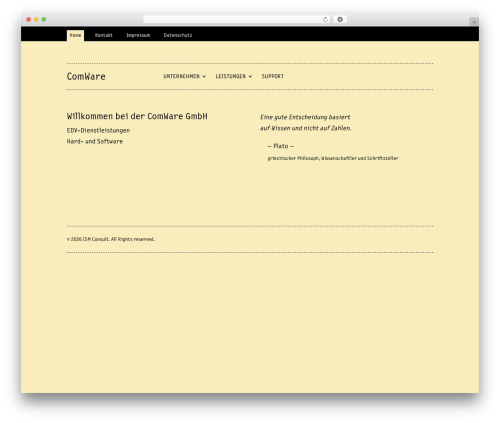Click the ComWare site logo
The width and height of the screenshot is (500, 423).
coord(86,76)
